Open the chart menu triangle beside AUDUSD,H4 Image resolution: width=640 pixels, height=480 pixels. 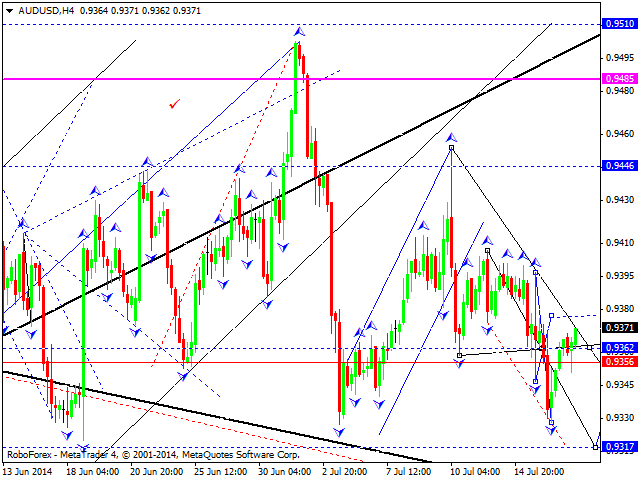[x=9, y=11]
